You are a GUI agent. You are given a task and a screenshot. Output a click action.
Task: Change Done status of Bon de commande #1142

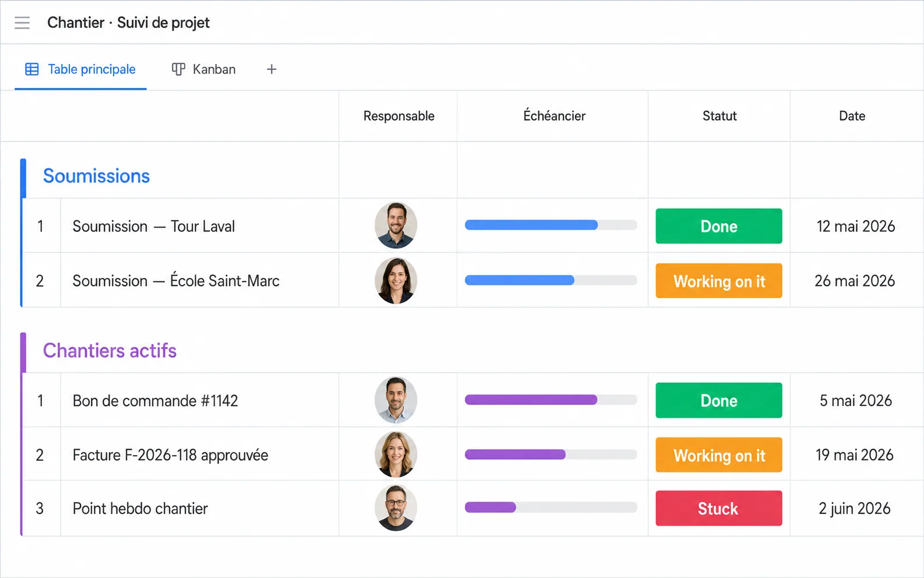click(x=719, y=400)
